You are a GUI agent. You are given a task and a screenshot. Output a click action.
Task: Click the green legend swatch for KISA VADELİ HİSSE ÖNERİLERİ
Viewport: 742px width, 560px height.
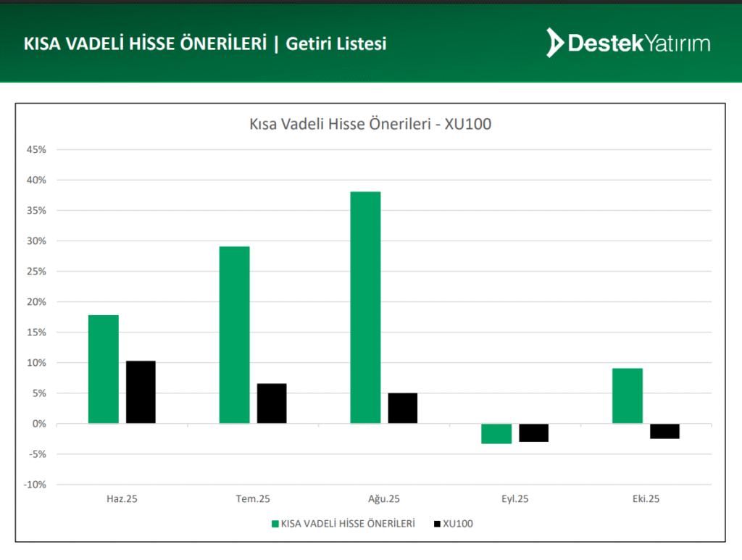pyautogui.click(x=275, y=523)
